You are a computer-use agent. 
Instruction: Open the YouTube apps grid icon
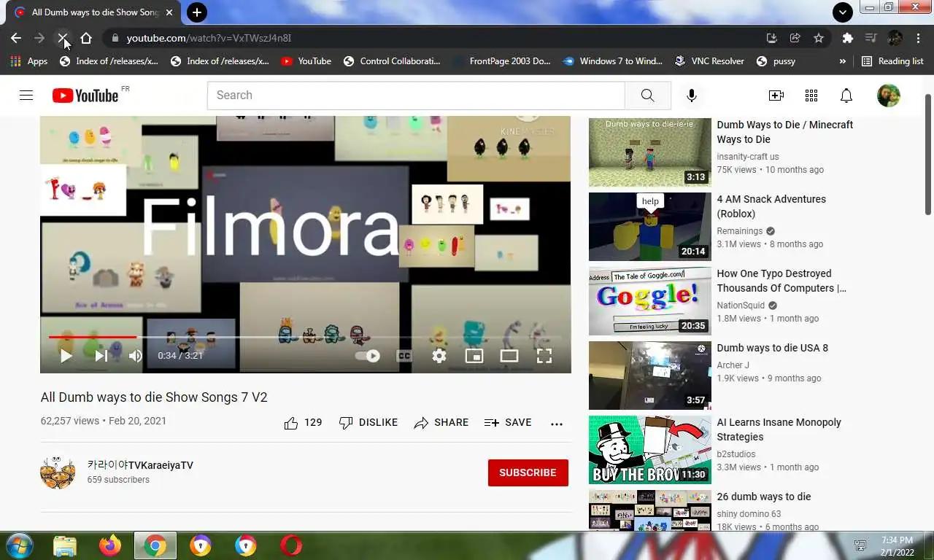[811, 96]
